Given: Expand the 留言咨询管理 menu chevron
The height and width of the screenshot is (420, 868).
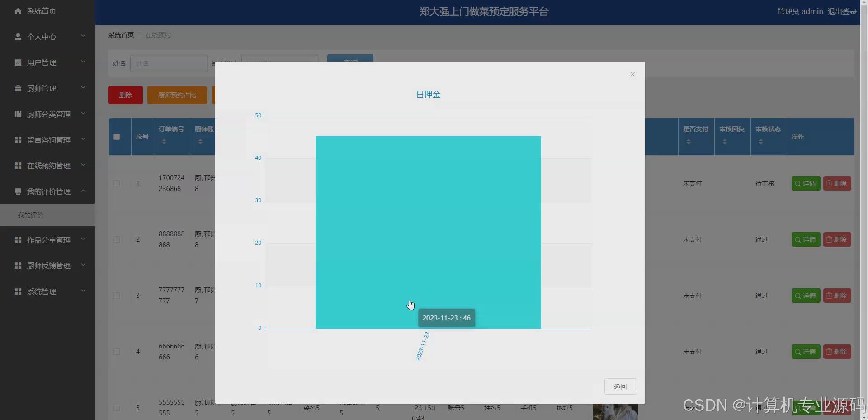Looking at the screenshot, I should point(83,139).
